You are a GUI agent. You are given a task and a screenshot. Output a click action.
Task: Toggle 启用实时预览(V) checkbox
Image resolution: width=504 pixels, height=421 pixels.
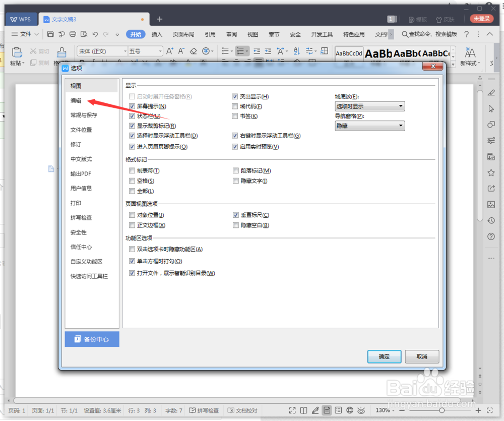pos(235,147)
